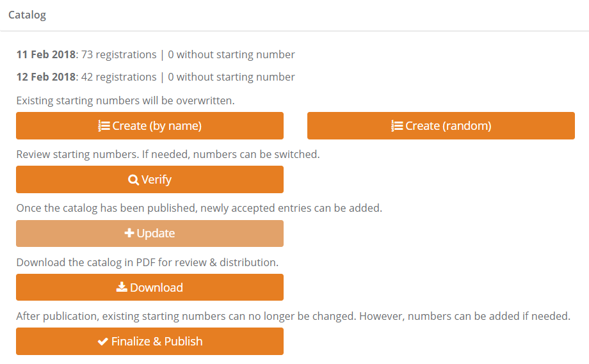The width and height of the screenshot is (589, 364).
Task: Click the 'Review starting numbers' hint text
Action: [x=167, y=155]
